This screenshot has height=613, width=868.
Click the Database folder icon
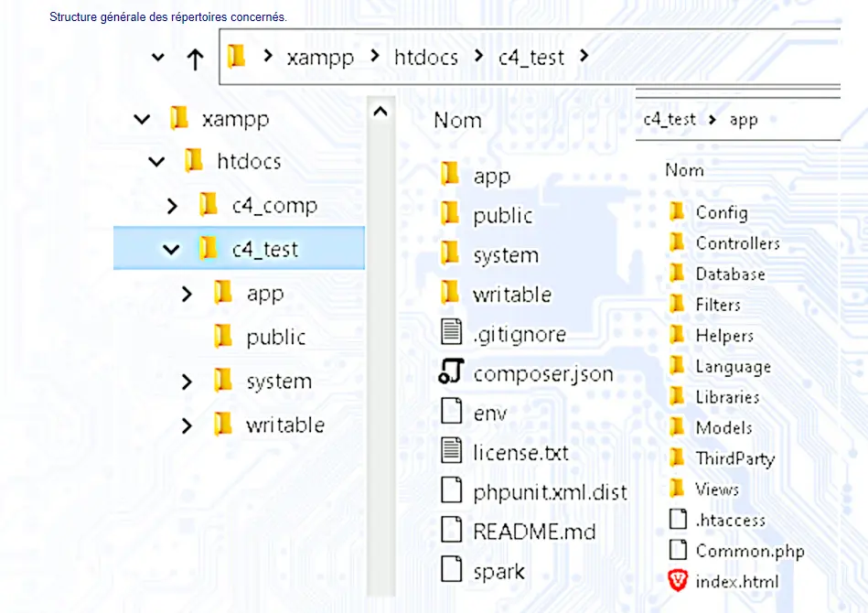(x=677, y=273)
